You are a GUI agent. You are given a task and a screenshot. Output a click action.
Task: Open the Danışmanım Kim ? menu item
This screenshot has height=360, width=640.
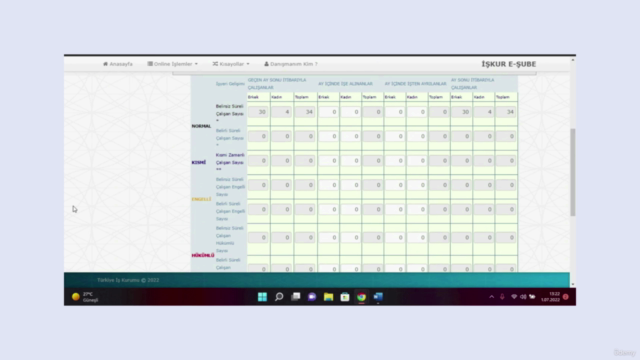(x=291, y=64)
